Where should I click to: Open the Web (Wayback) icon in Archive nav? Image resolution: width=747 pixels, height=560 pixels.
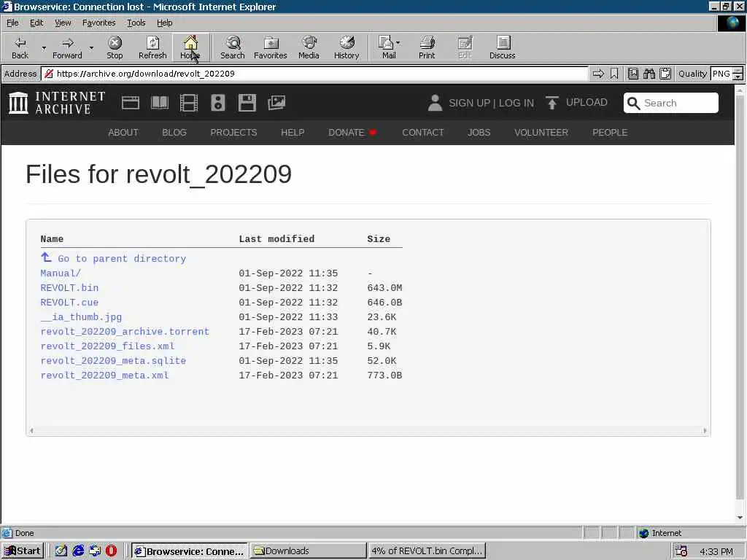point(130,103)
